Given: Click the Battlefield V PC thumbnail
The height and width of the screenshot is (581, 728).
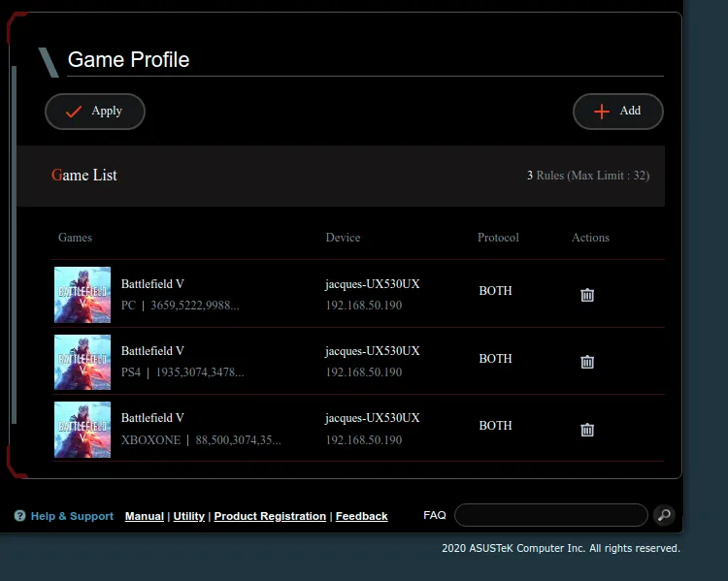Looking at the screenshot, I should pyautogui.click(x=83, y=295).
